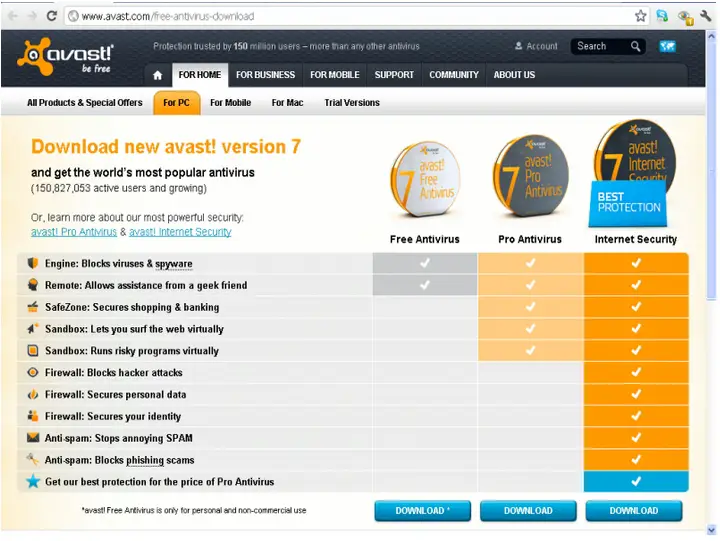Click the browser address bar URL

(168, 16)
